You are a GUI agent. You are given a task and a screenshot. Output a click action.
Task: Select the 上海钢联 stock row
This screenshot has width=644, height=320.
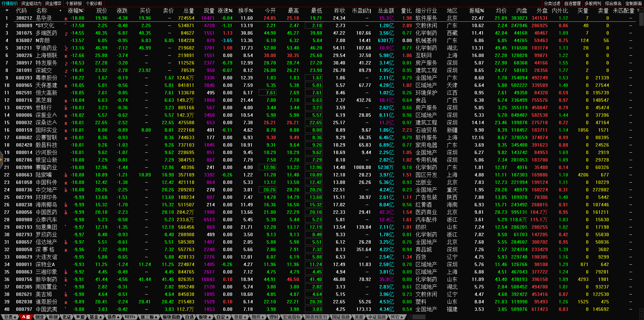(x=46, y=55)
